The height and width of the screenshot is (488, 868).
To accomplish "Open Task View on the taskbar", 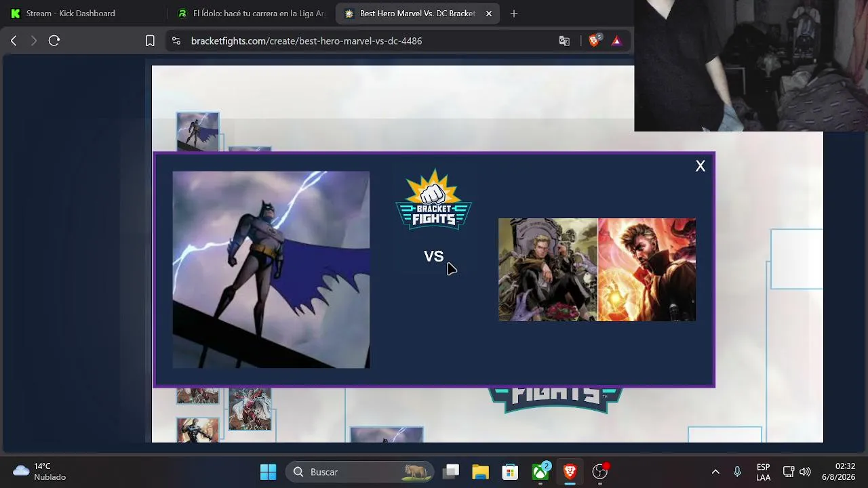I will 452,472.
